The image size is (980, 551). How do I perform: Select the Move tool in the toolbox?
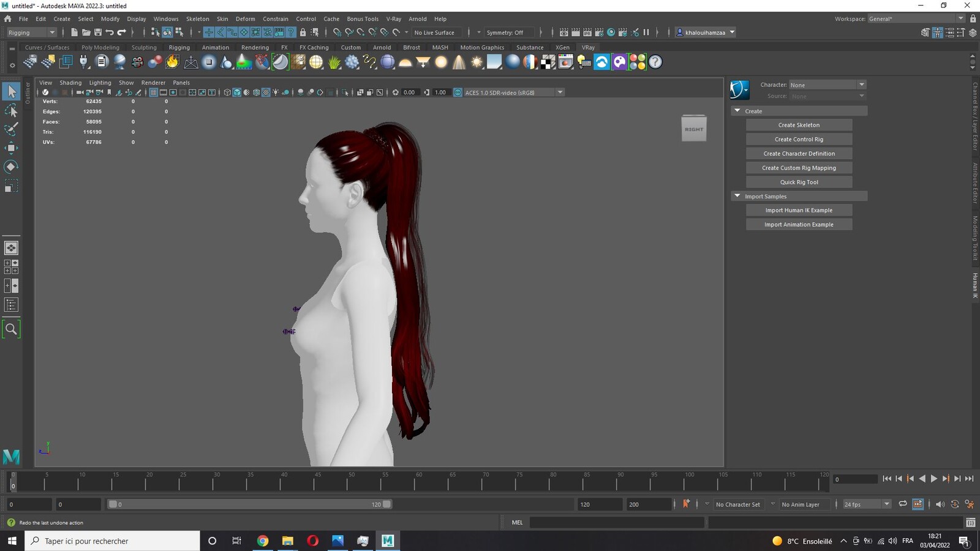(x=11, y=148)
